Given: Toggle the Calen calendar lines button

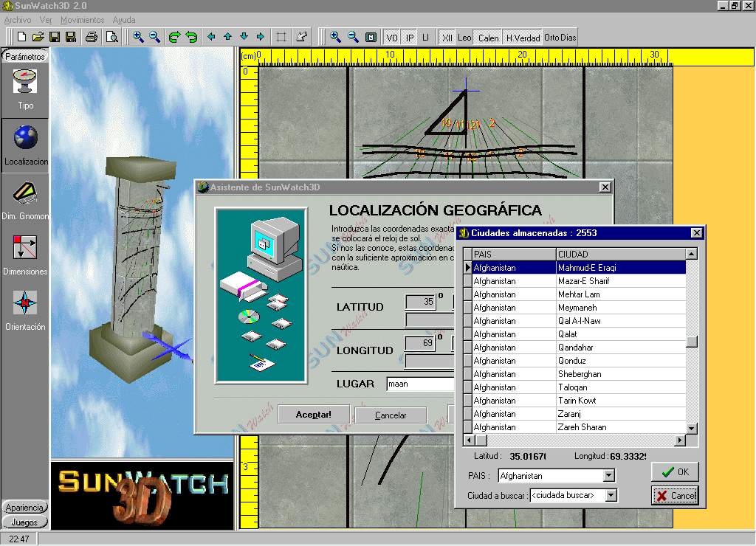Looking at the screenshot, I should [x=488, y=38].
